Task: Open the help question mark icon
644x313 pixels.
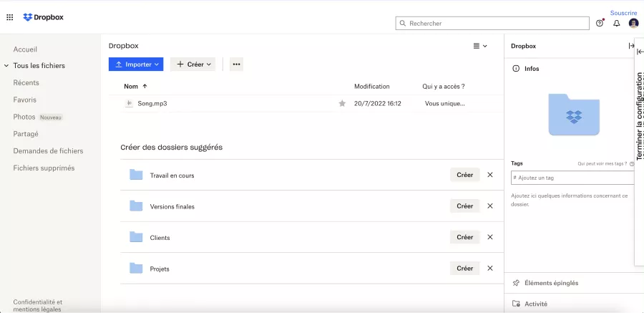Action: click(600, 24)
